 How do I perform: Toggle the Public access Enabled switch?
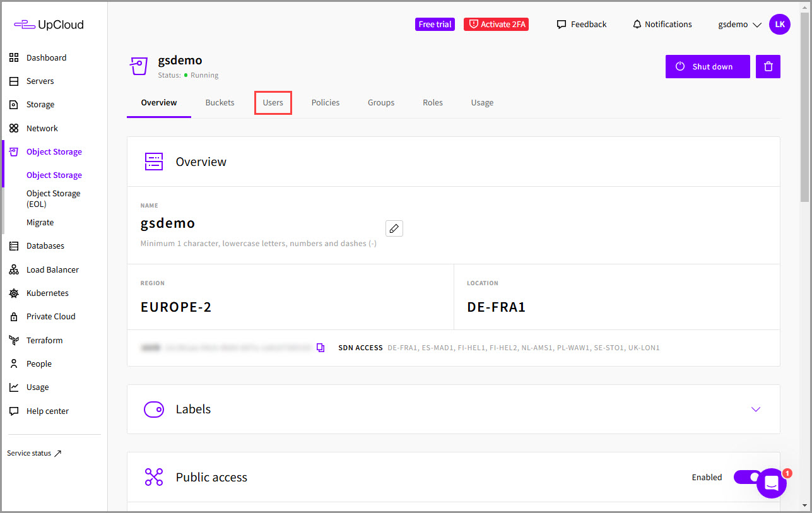746,478
